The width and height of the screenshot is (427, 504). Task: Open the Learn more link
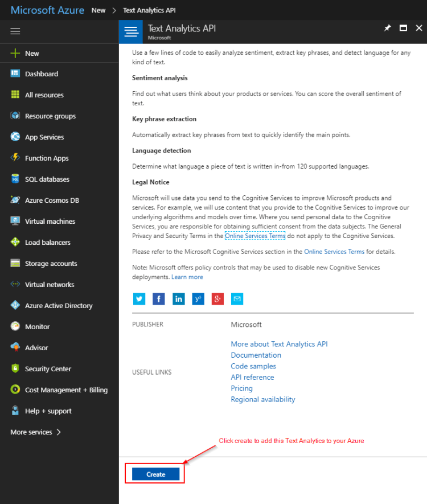click(187, 277)
